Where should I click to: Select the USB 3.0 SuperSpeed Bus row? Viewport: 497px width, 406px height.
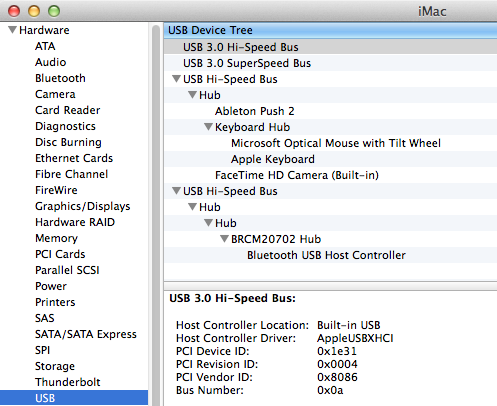coord(330,63)
